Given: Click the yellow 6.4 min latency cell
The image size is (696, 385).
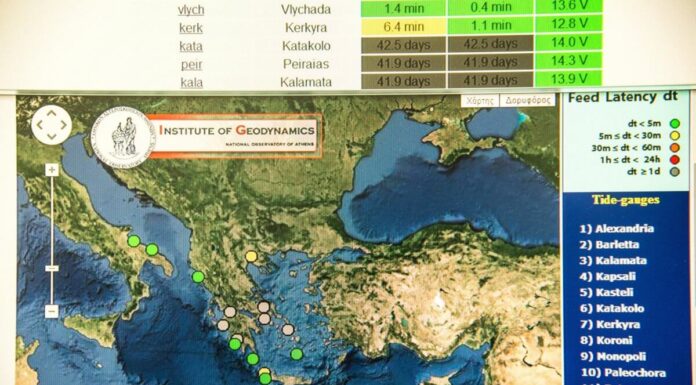Looking at the screenshot, I should tap(403, 27).
